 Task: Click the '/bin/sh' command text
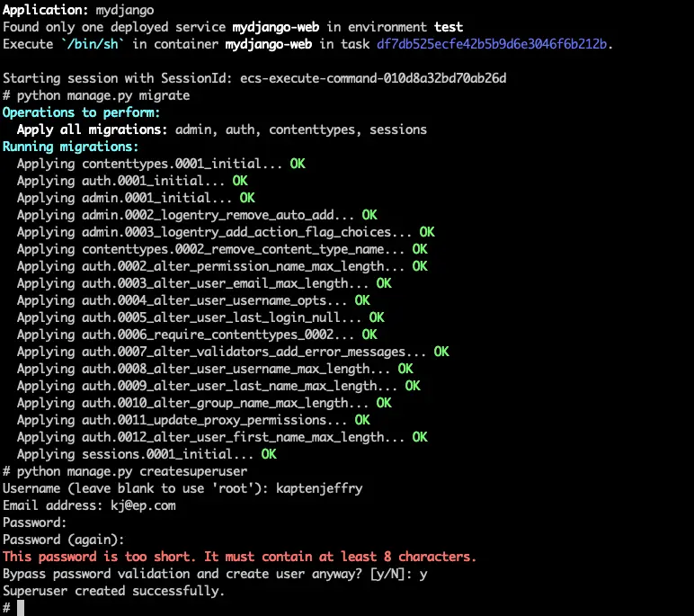93,44
